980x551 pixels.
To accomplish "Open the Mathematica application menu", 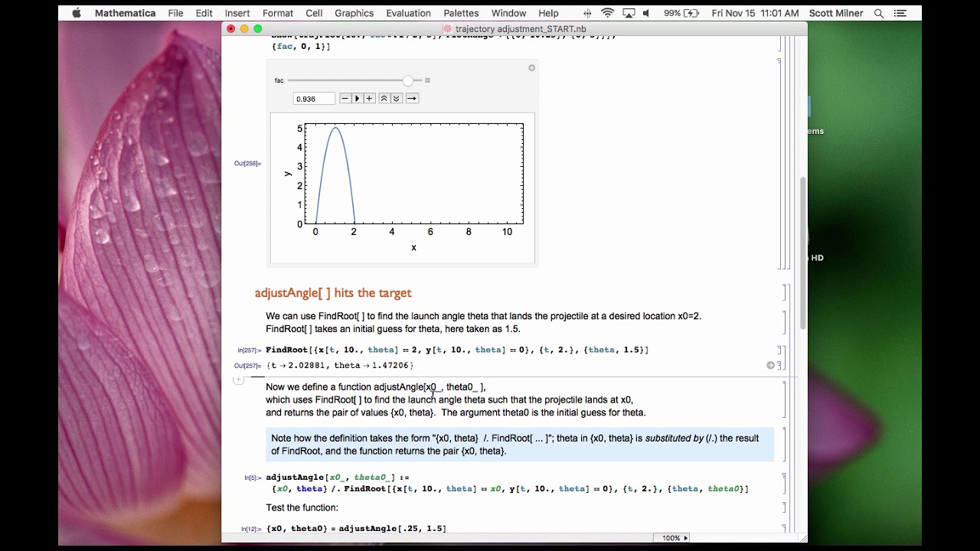I will pyautogui.click(x=125, y=13).
